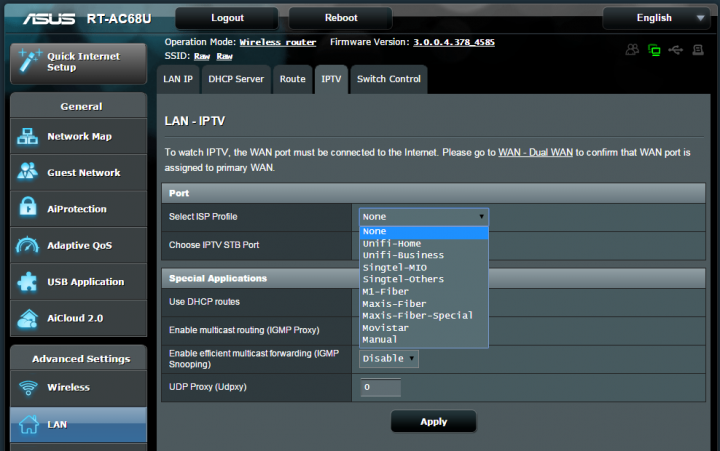Follow the Wireless router operation mode link
This screenshot has width=720, height=451.
point(278,42)
